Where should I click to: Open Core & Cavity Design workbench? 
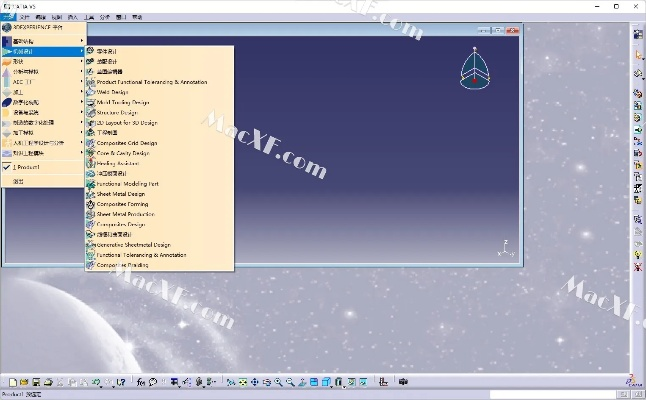pyautogui.click(x=126, y=153)
